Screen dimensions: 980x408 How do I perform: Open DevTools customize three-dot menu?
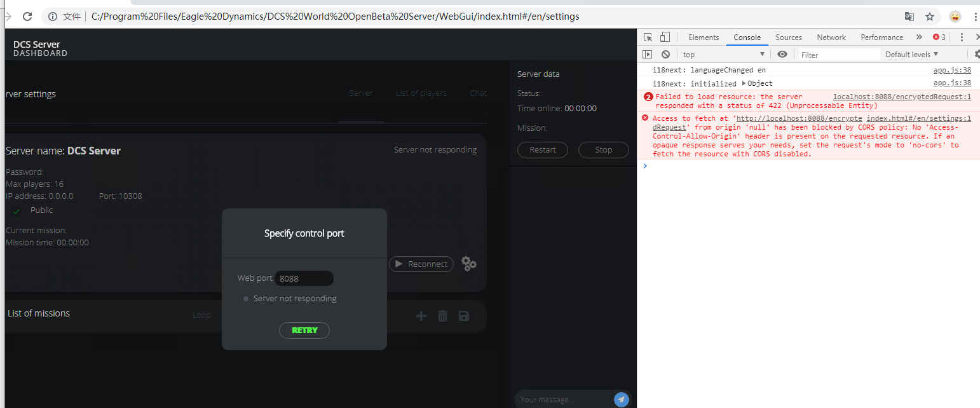[x=962, y=37]
